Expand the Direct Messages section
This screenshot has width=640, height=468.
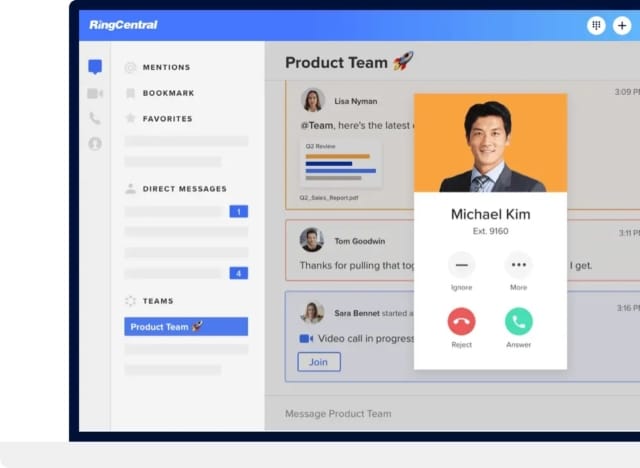(x=183, y=188)
